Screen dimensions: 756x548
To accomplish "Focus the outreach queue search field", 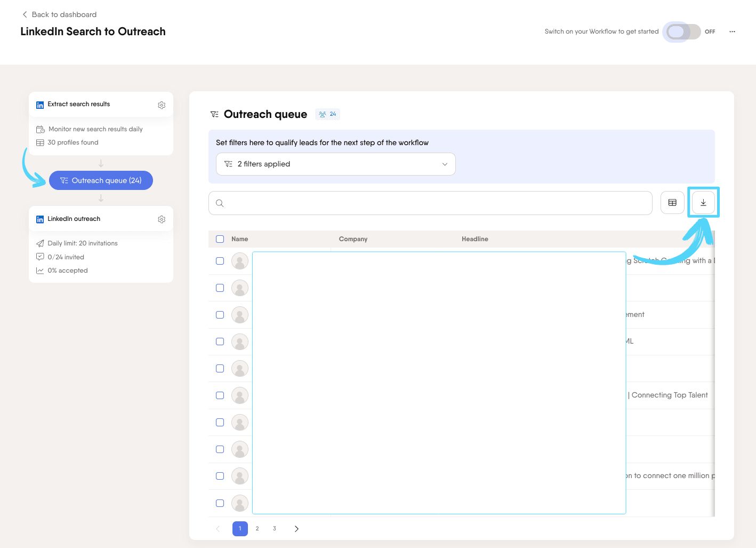I will pyautogui.click(x=430, y=203).
